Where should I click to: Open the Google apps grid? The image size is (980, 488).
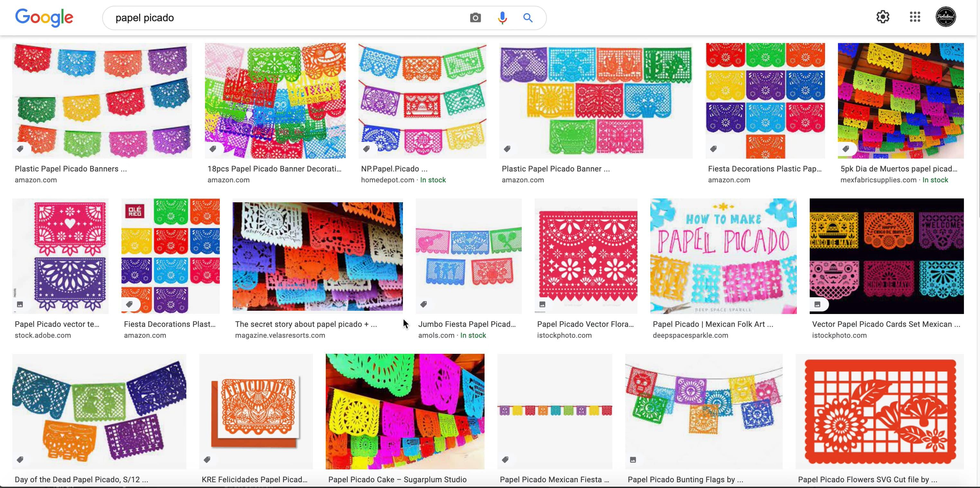(914, 17)
